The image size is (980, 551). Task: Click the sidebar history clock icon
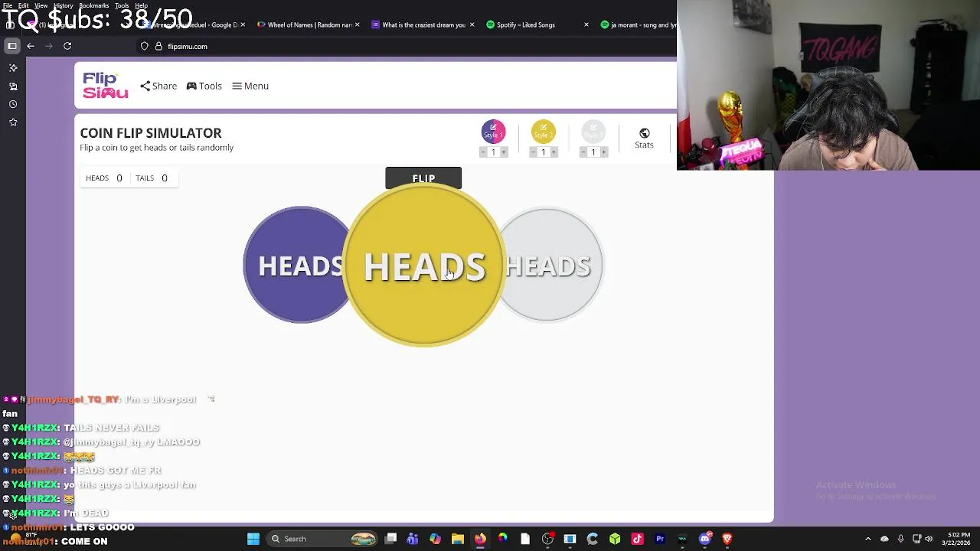13,104
